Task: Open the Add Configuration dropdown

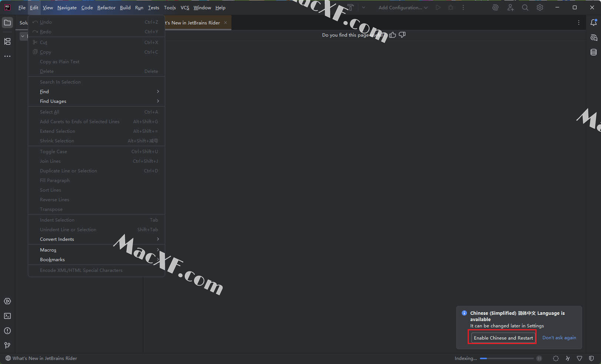Action: pos(403,7)
